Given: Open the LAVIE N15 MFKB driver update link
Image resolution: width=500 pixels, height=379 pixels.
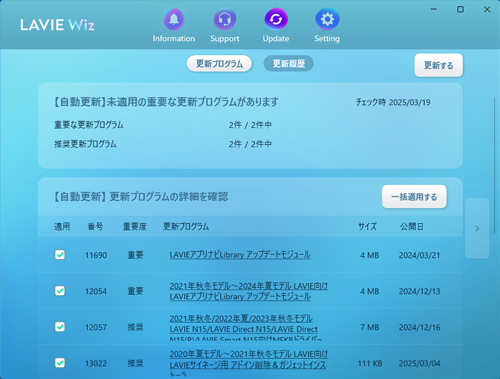Looking at the screenshot, I should 246,328.
